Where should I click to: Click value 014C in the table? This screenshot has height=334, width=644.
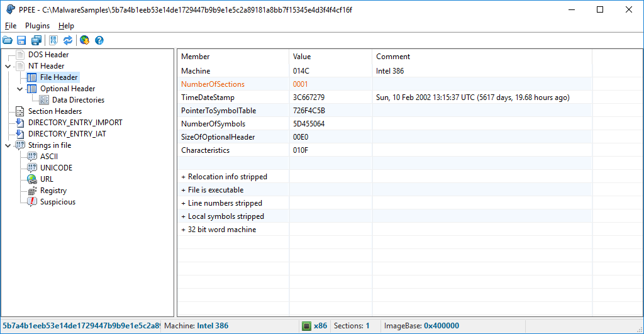tap(301, 71)
